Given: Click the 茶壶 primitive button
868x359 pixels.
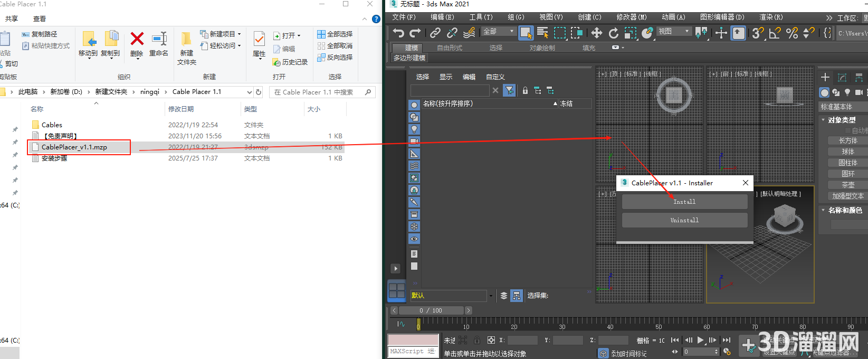Looking at the screenshot, I should (848, 185).
